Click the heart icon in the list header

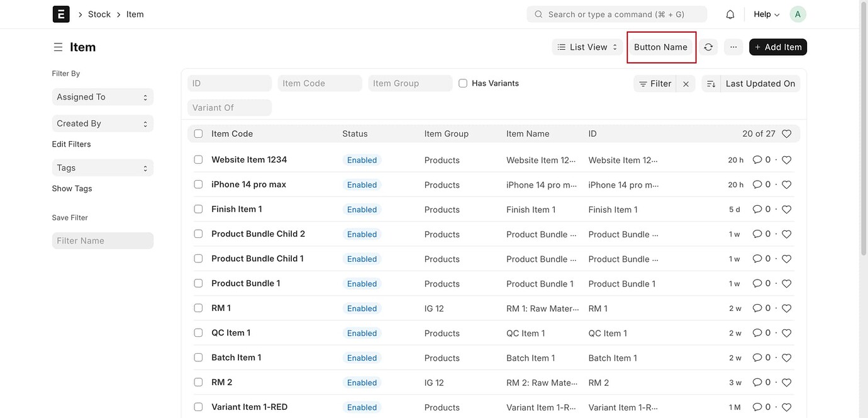[786, 133]
